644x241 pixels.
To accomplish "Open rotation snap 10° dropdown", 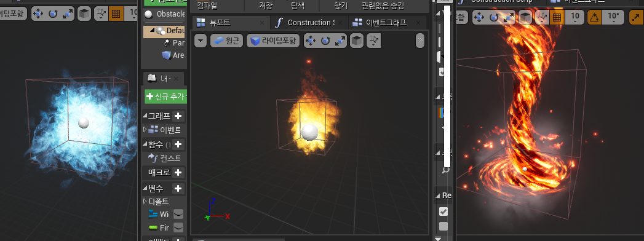I will pos(613,17).
